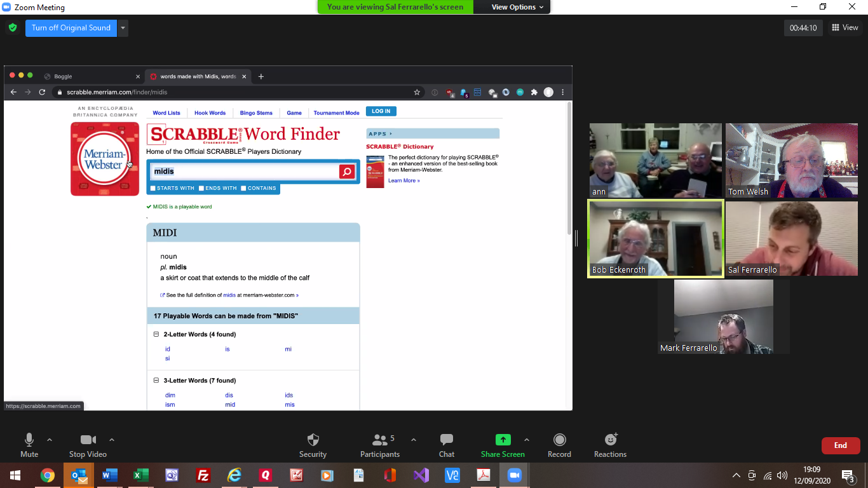Click the word link "ism"
This screenshot has width=868, height=488.
(170, 405)
